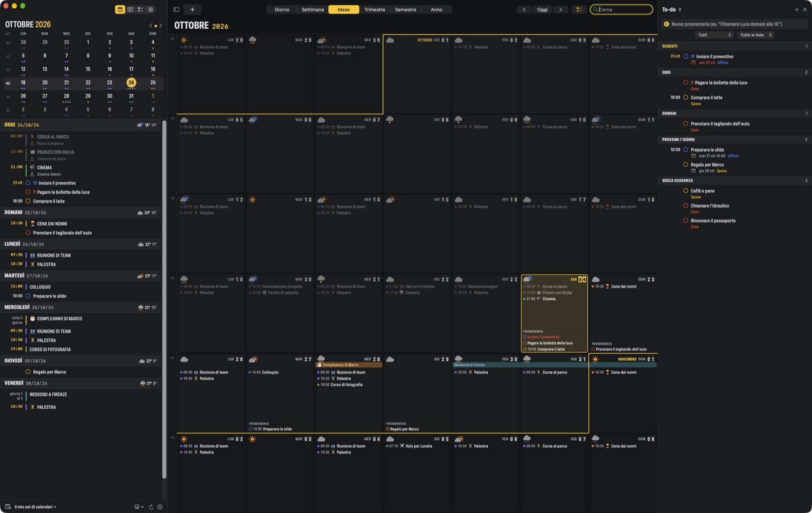Add a new to-do with plus icon

797,9
